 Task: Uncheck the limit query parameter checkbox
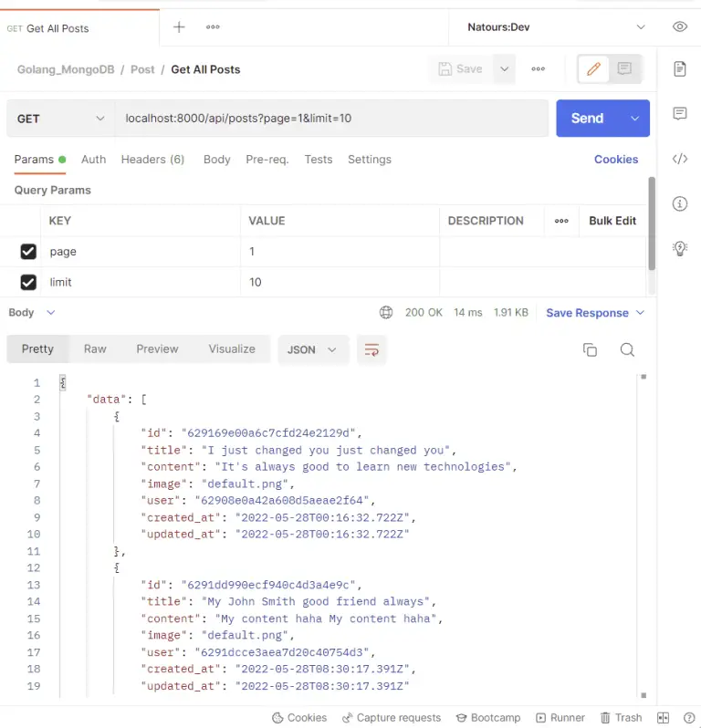pos(28,283)
